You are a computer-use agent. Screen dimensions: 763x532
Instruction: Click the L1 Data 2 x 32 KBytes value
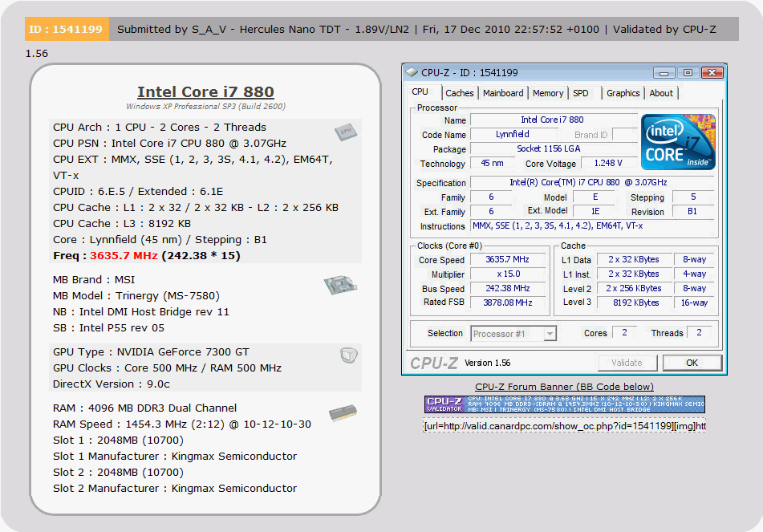[x=635, y=259]
